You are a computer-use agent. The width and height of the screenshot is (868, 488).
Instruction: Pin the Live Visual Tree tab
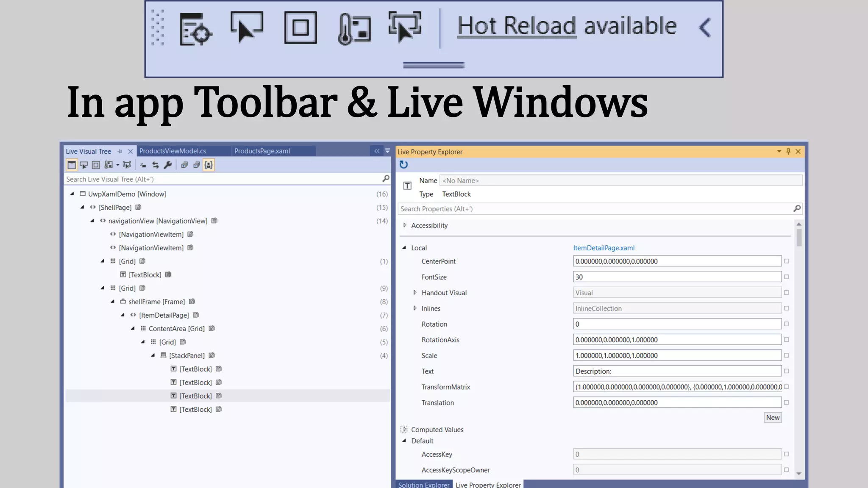point(120,151)
